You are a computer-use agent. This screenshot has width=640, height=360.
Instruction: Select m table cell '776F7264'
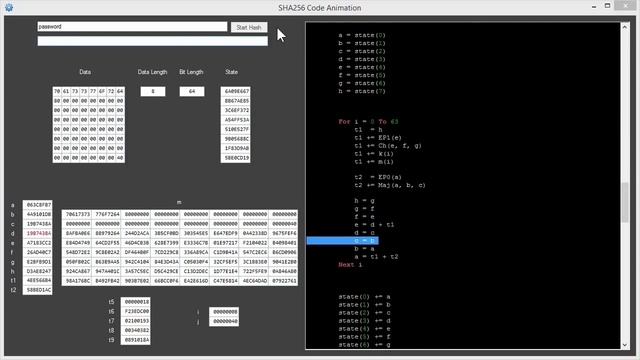click(107, 214)
